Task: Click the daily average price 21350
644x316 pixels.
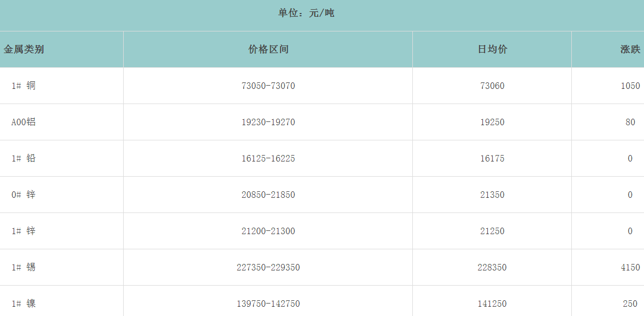Action: click(x=492, y=195)
